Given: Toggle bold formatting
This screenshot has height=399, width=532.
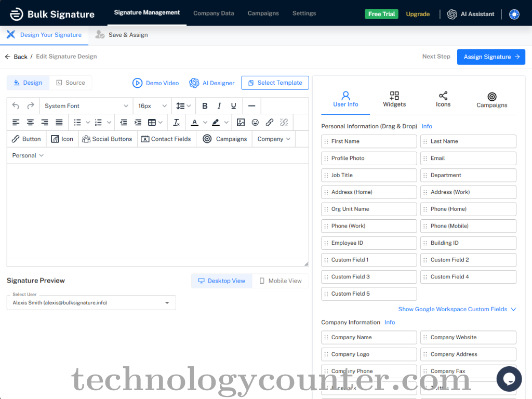Looking at the screenshot, I should coord(205,106).
